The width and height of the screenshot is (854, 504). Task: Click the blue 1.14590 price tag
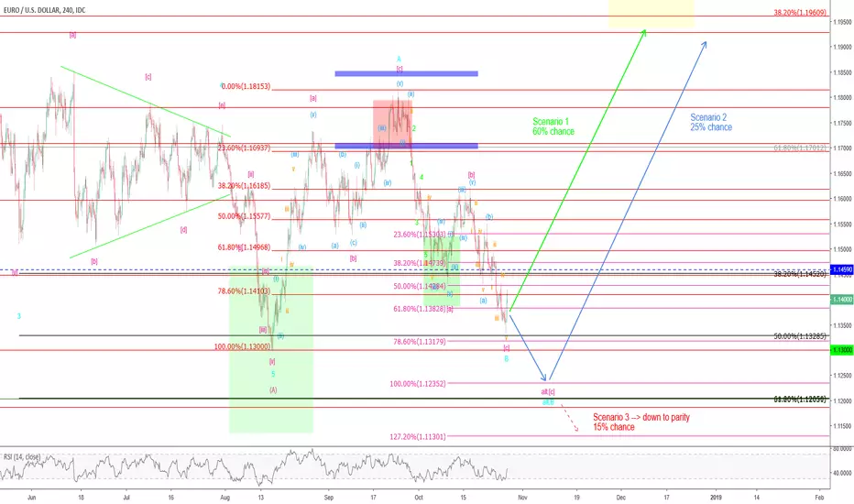(842, 269)
